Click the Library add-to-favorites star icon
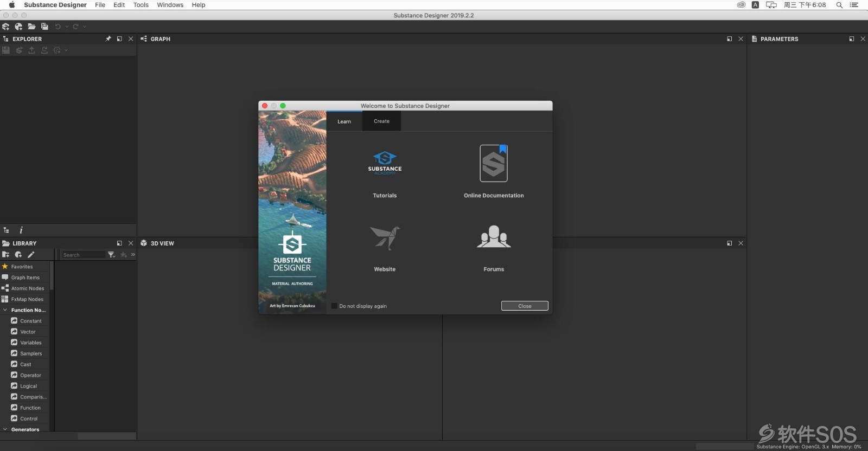 pyautogui.click(x=124, y=255)
